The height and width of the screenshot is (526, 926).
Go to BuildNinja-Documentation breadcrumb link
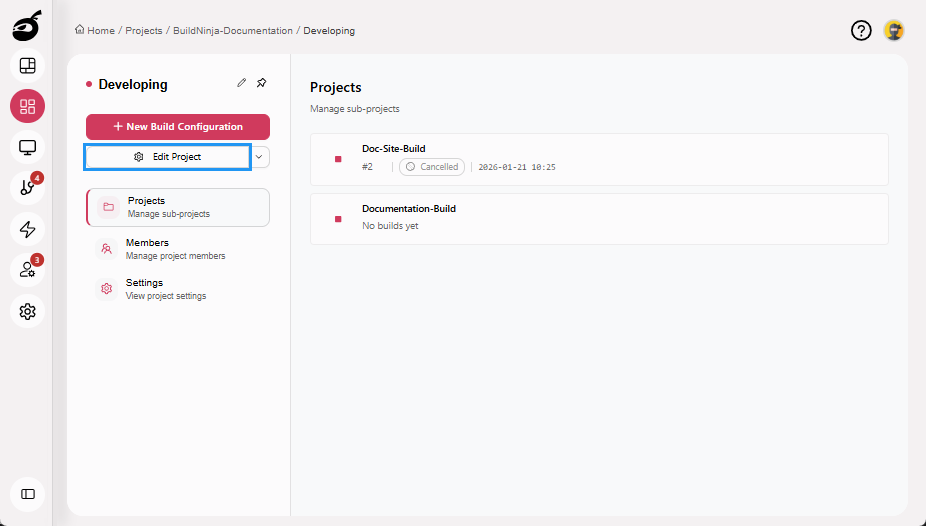pyautogui.click(x=232, y=31)
